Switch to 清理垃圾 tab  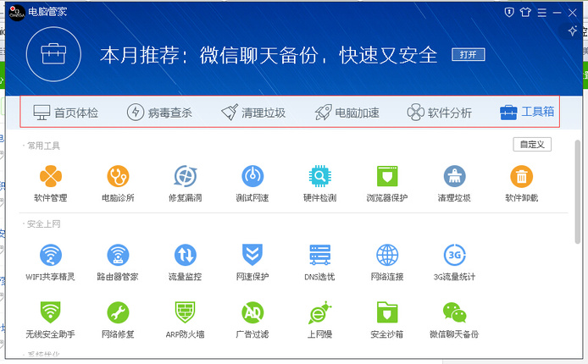click(253, 113)
